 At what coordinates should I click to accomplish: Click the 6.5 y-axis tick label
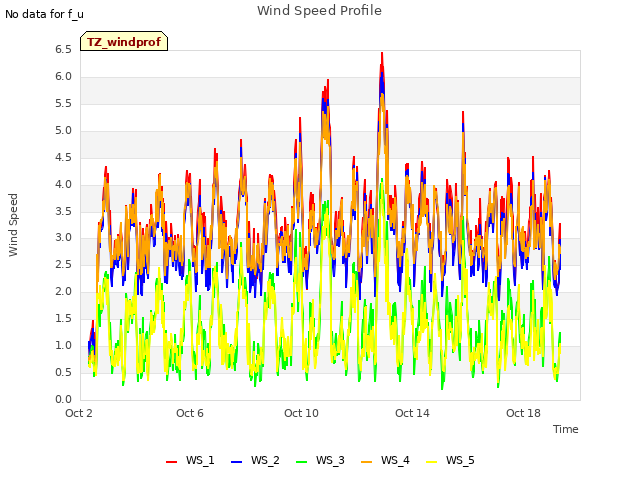64,49
